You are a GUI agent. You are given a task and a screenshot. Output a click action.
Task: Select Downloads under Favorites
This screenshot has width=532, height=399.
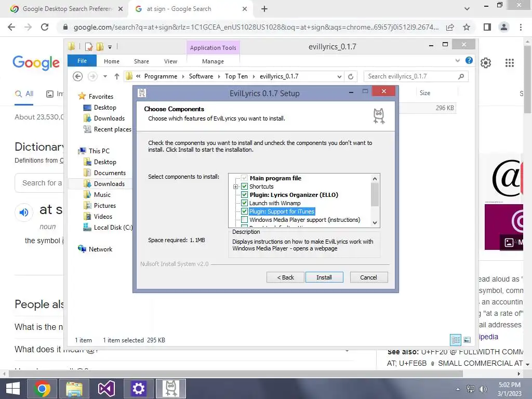click(x=109, y=118)
